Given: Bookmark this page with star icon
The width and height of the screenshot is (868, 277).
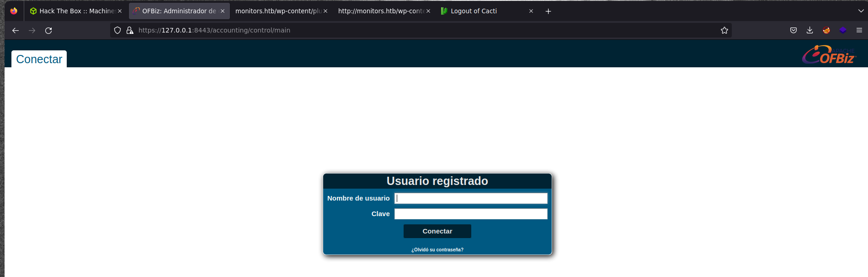Looking at the screenshot, I should click(x=724, y=31).
